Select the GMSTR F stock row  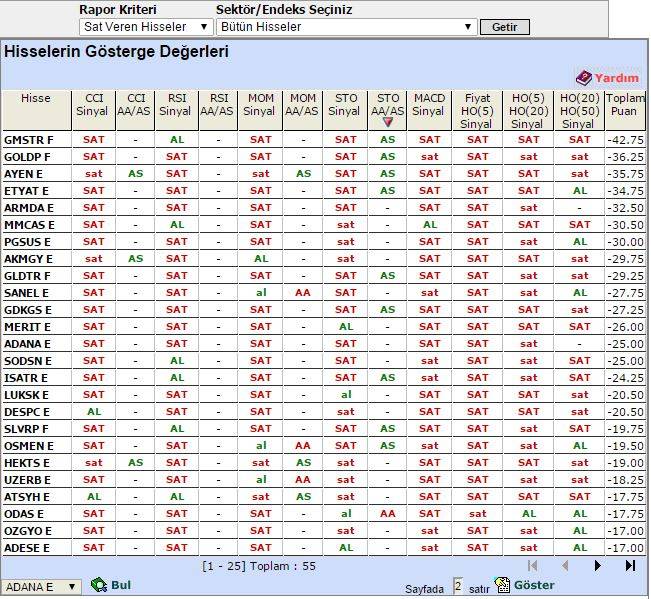click(29, 140)
